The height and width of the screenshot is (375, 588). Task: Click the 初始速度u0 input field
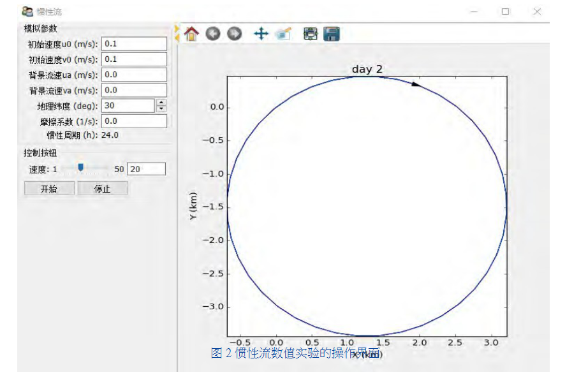pyautogui.click(x=134, y=44)
